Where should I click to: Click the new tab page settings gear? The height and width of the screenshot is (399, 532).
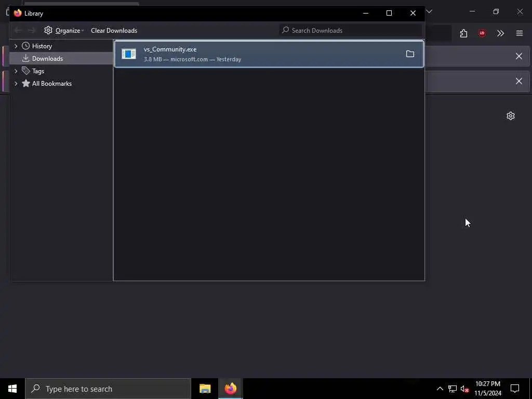pos(511,116)
